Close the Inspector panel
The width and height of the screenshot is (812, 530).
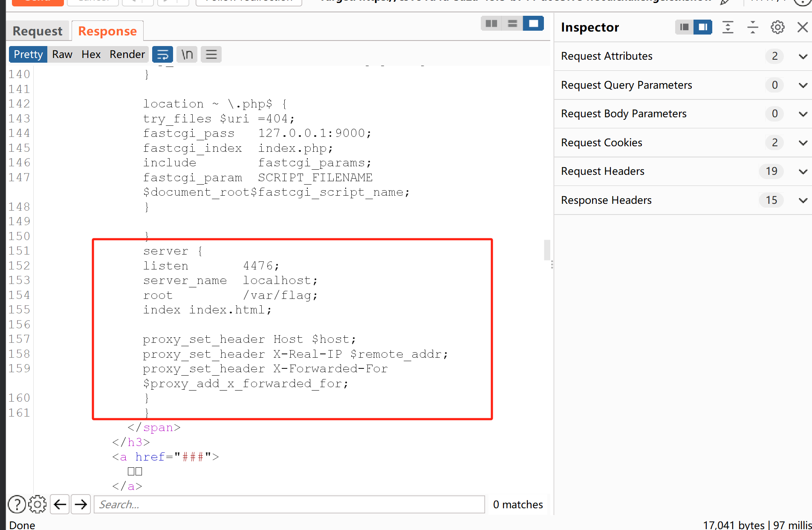(x=803, y=27)
